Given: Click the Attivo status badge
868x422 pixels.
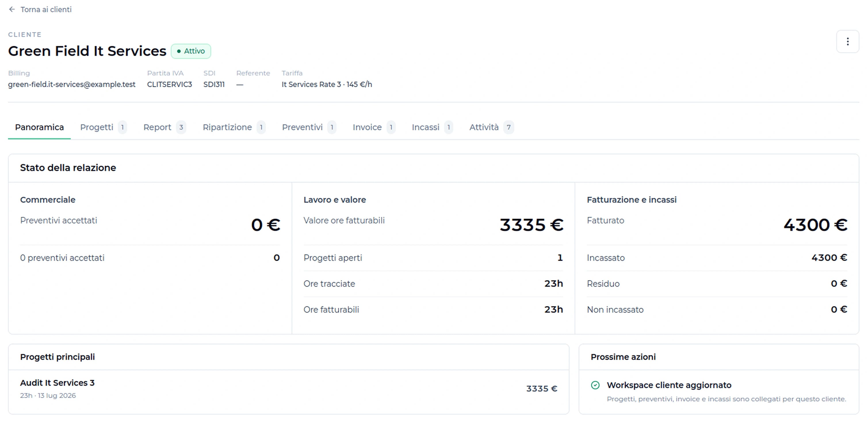Looking at the screenshot, I should click(191, 51).
